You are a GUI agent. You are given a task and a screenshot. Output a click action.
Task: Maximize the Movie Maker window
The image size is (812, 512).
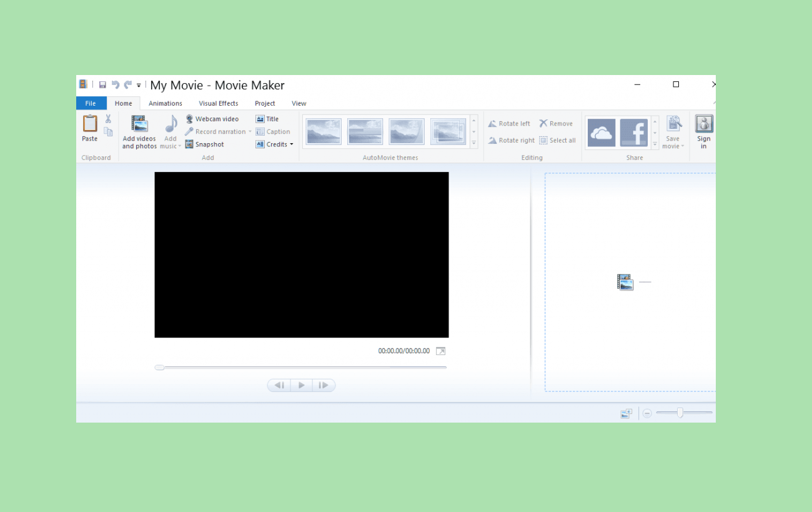pyautogui.click(x=676, y=84)
